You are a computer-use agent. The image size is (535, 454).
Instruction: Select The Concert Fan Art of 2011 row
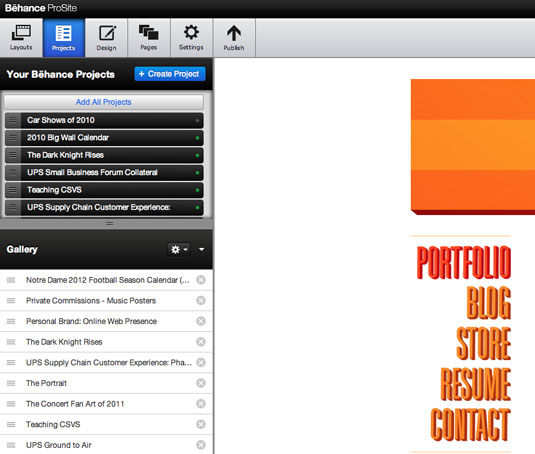coord(106,404)
